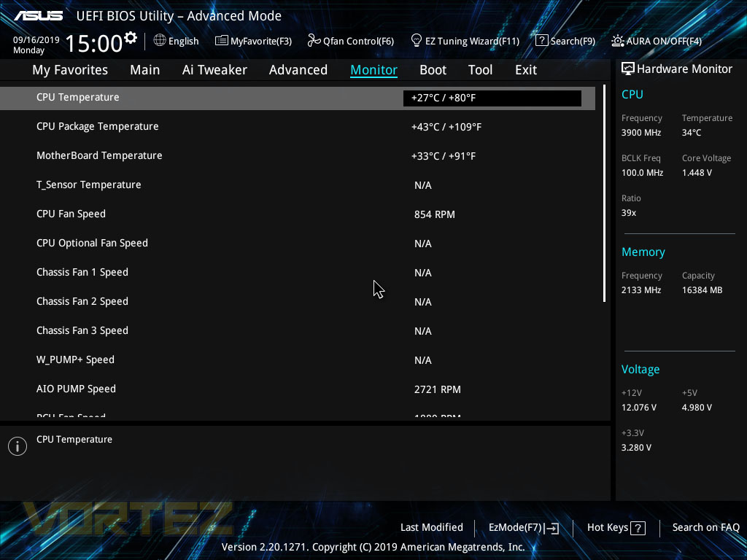Screen dimensions: 747x560
Task: Switch to the Main tab
Action: (x=145, y=70)
